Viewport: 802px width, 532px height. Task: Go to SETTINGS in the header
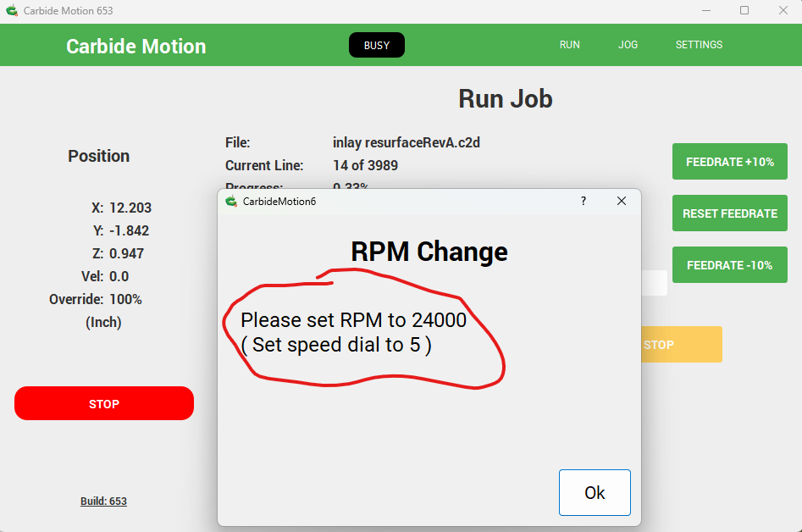[x=699, y=45]
